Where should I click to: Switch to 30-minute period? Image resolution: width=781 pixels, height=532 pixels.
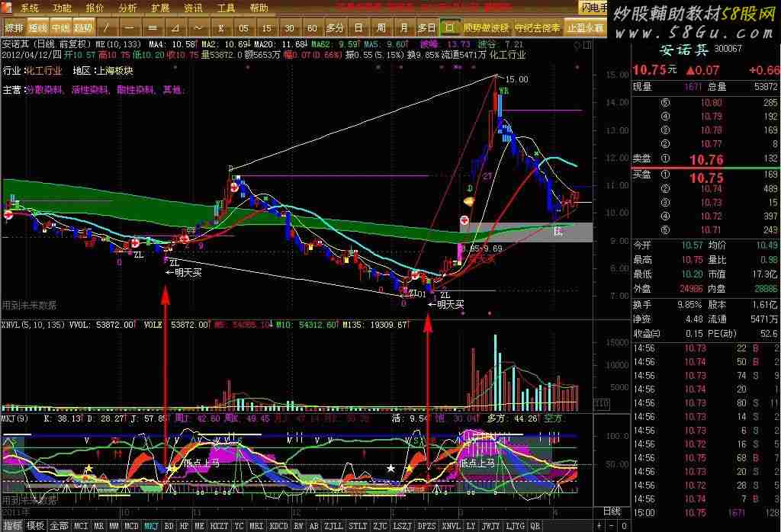coord(289,28)
